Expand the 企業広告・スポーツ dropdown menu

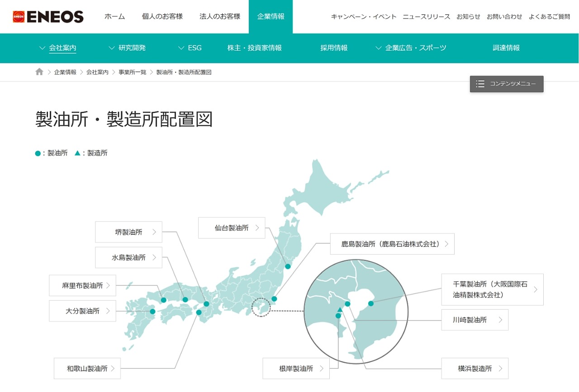click(x=411, y=48)
